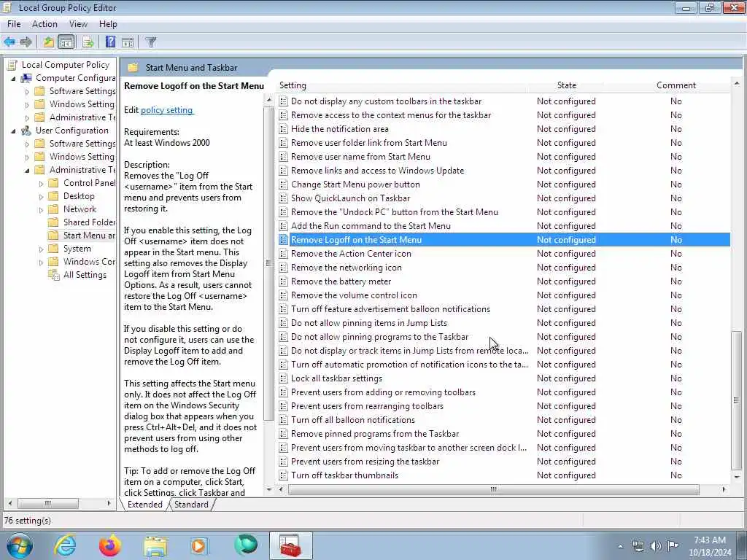This screenshot has height=560, width=747.
Task: Open Windows Media Player taskbar icon
Action: click(199, 545)
